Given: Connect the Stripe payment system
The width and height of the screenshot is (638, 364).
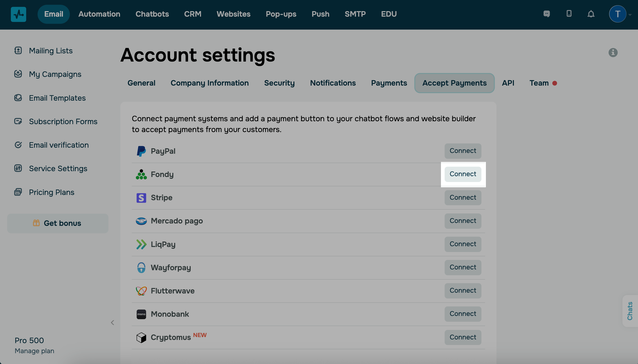Looking at the screenshot, I should click(x=463, y=198).
